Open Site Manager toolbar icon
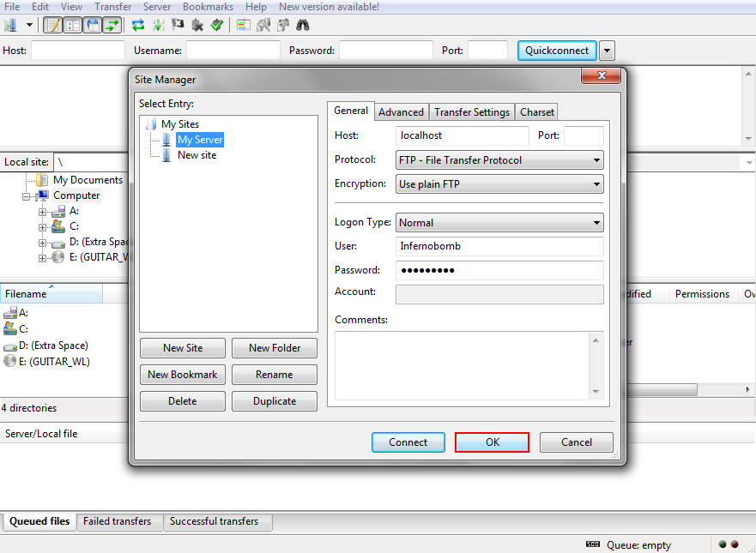Image resolution: width=756 pixels, height=553 pixels. (x=10, y=25)
